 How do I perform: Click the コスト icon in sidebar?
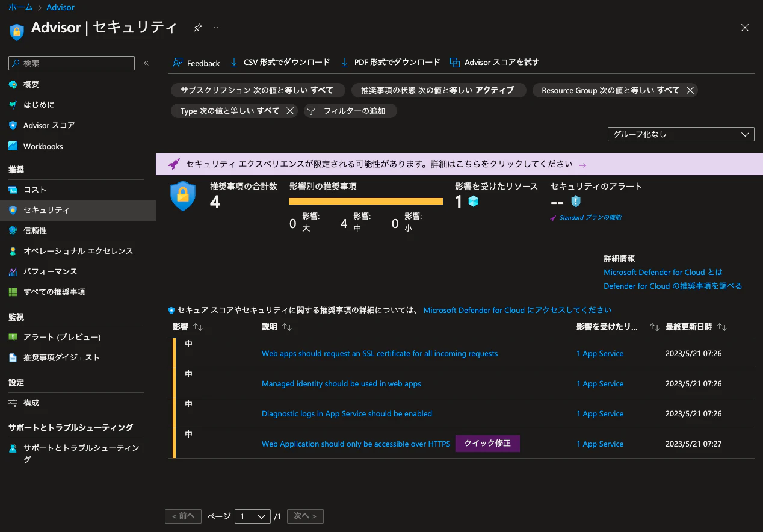pos(13,190)
